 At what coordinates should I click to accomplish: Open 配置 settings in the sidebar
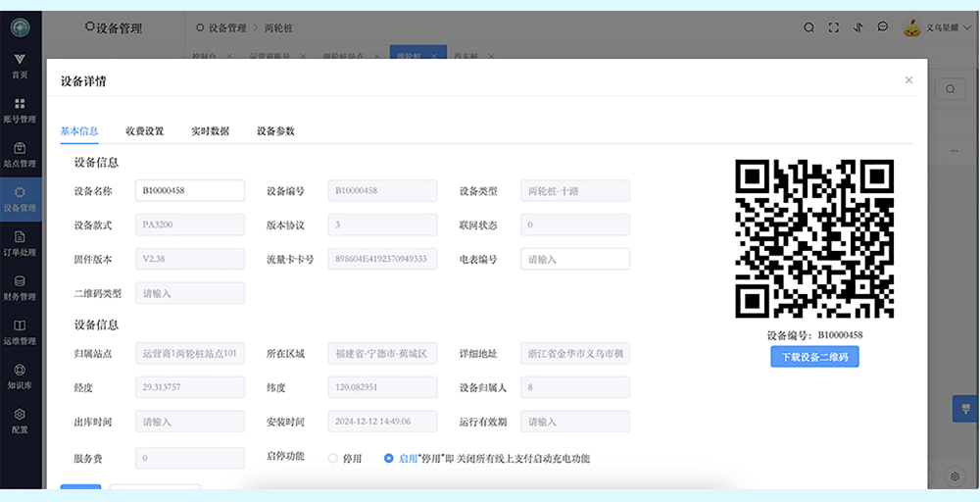coord(20,421)
